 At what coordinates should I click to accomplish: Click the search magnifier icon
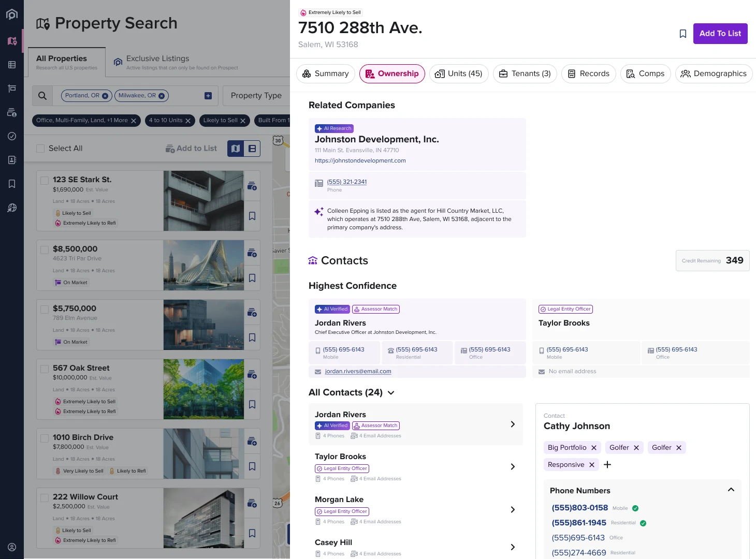pos(42,96)
